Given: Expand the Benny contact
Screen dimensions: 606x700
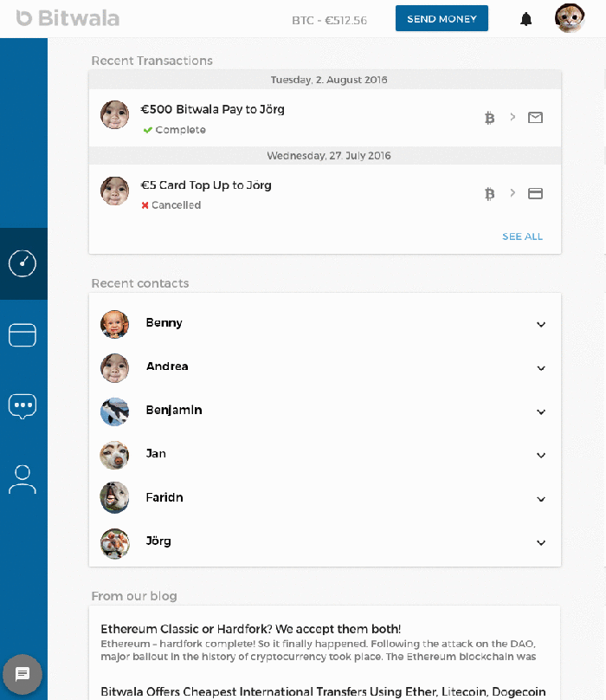Looking at the screenshot, I should click(541, 325).
